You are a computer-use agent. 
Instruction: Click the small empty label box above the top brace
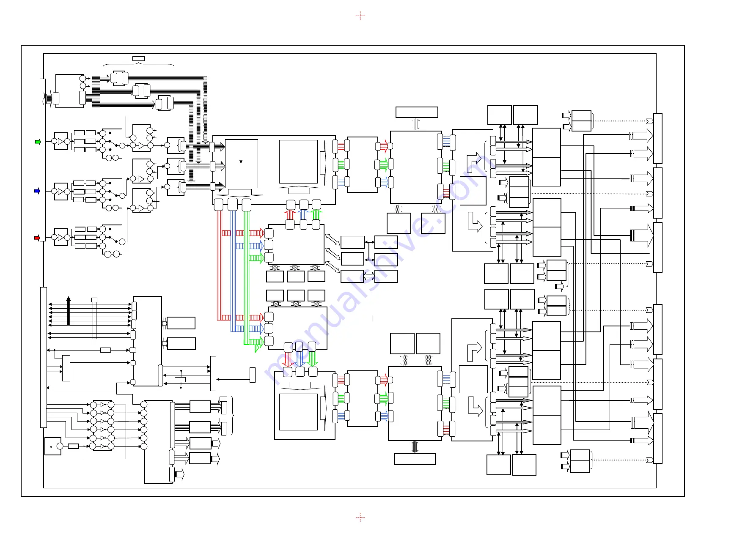pyautogui.click(x=138, y=58)
